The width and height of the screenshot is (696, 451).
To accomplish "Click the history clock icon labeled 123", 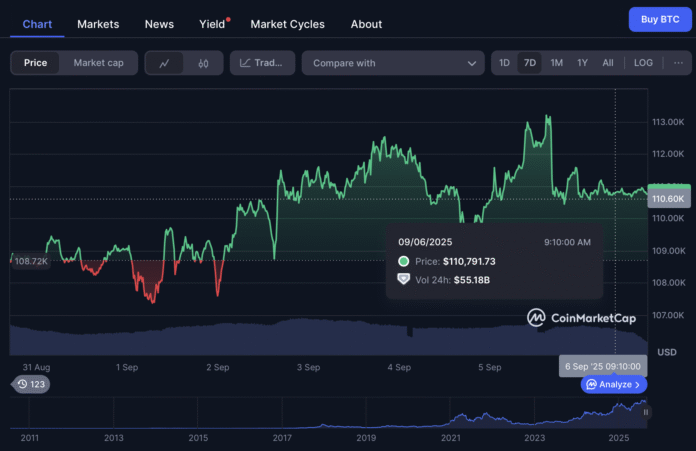I will [31, 384].
